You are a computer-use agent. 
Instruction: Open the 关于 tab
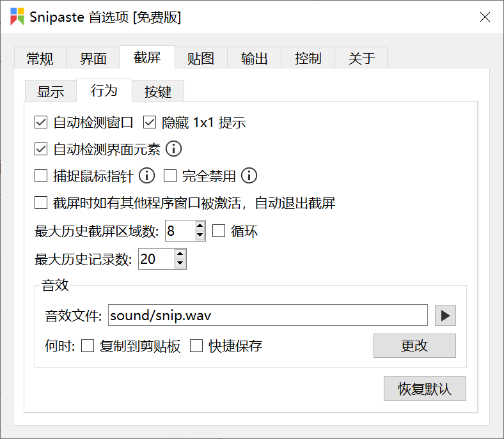361,58
